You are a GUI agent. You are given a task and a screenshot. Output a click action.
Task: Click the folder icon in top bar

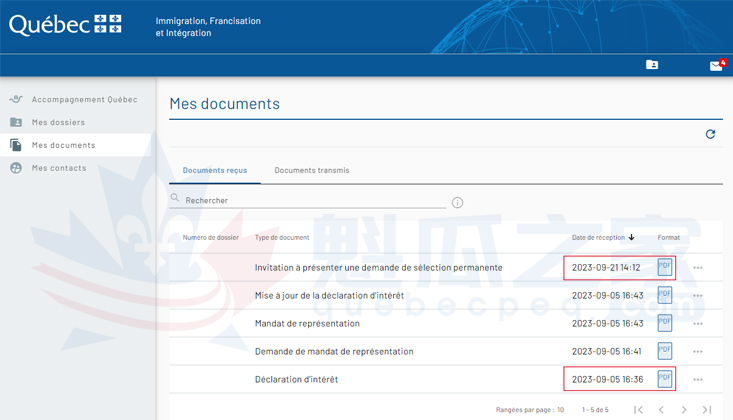652,65
